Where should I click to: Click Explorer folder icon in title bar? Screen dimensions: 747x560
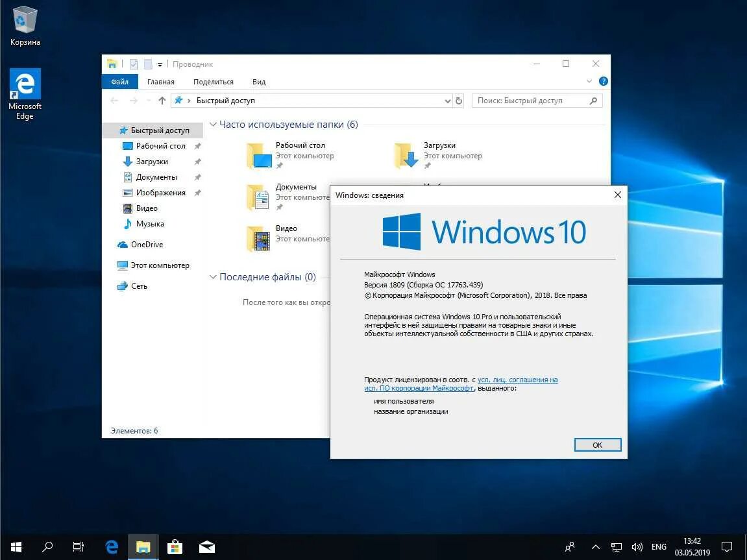[x=112, y=64]
